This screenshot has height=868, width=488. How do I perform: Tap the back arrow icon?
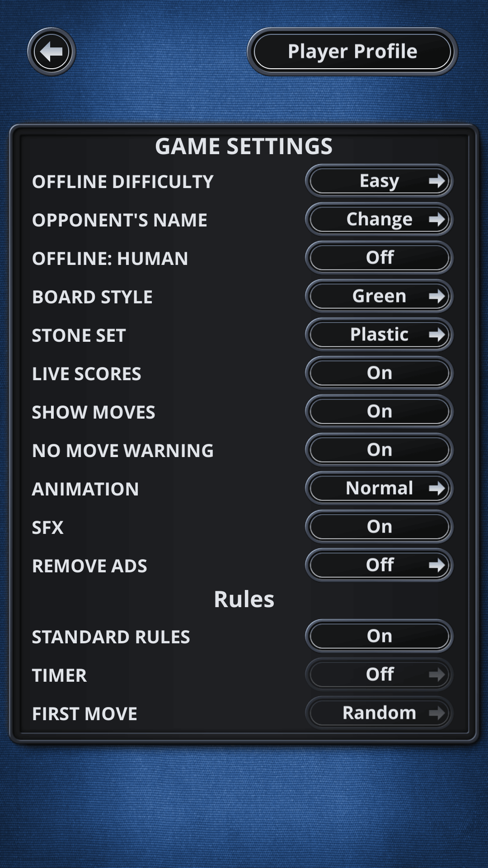click(x=52, y=52)
